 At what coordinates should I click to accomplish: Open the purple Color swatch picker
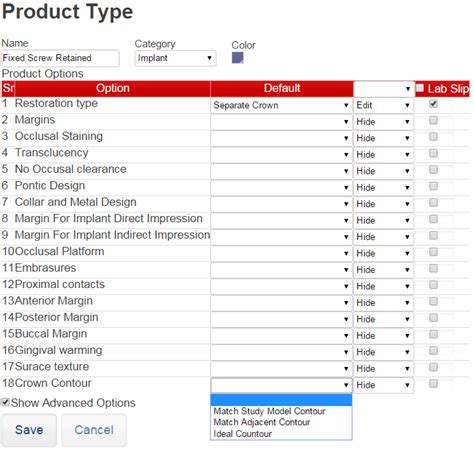(237, 58)
